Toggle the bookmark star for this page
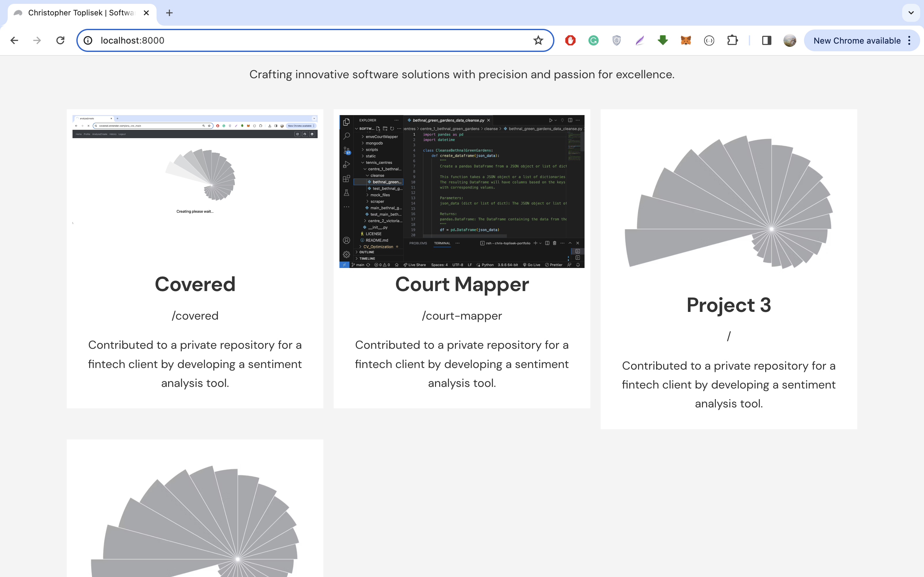 (538, 40)
